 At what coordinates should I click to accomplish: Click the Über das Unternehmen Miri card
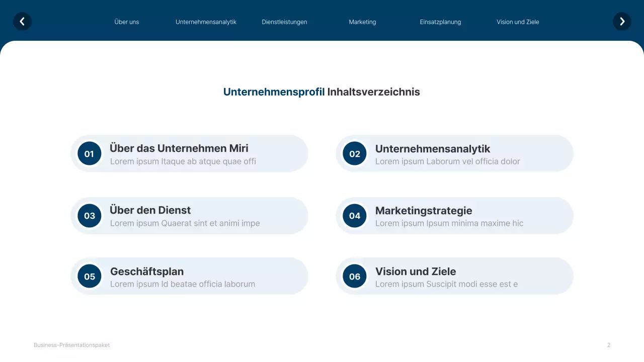(189, 153)
